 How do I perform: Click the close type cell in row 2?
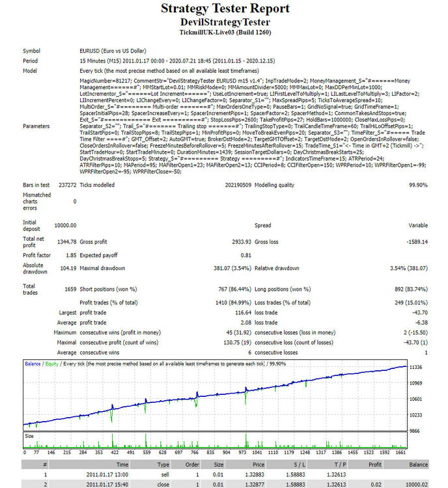(163, 485)
